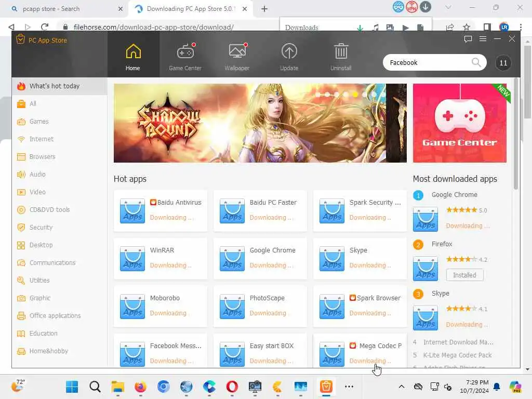Viewport: 532px width, 399px height.
Task: Select the Desktop category
Action: (59, 245)
